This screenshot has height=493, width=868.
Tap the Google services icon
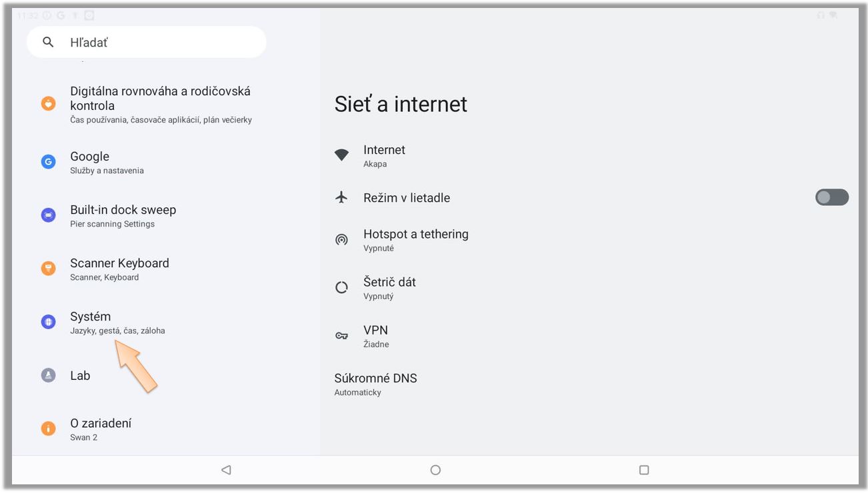[x=48, y=162]
